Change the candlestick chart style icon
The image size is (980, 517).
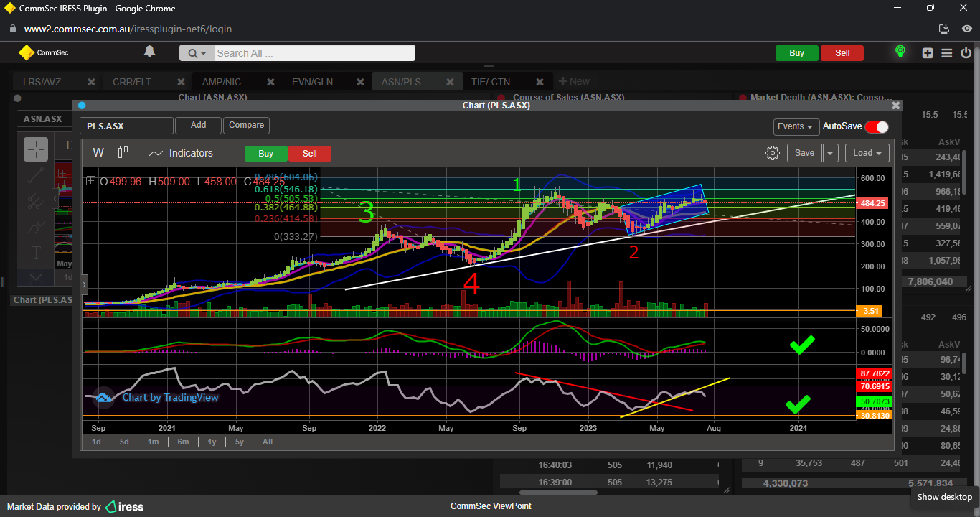click(123, 152)
